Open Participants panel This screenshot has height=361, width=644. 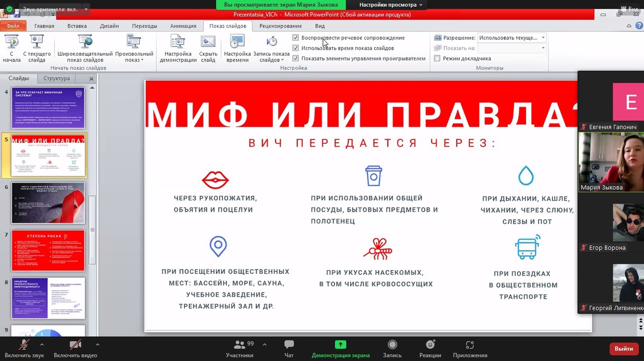(x=239, y=348)
